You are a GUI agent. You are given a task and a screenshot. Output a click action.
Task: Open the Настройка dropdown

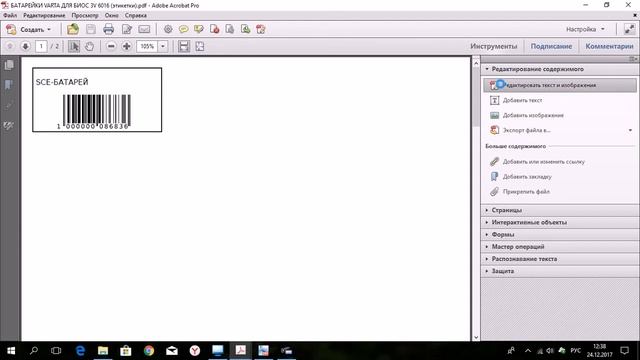[x=585, y=29]
